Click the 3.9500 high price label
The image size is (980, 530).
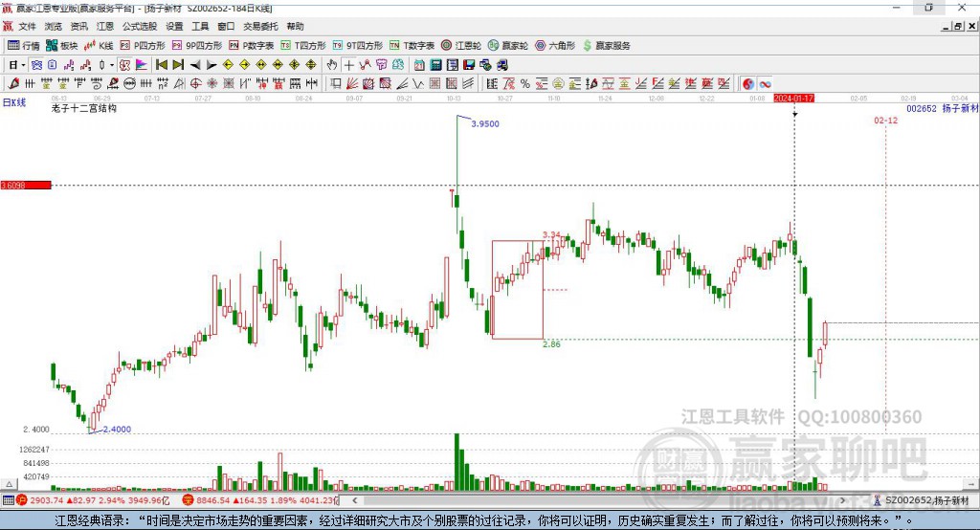coord(485,123)
